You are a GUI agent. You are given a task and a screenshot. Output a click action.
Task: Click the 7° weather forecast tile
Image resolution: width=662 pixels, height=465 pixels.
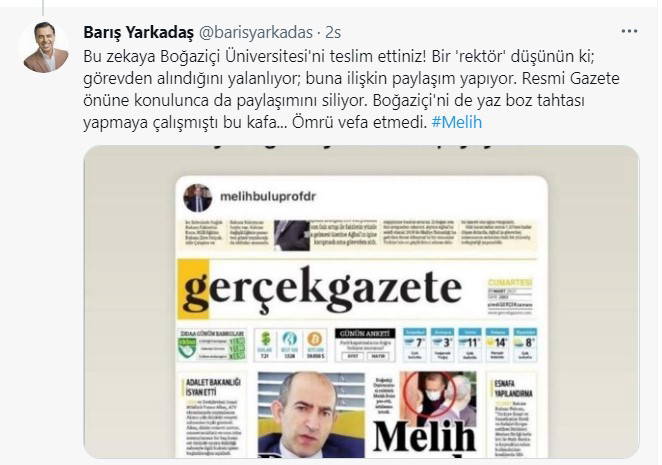[415, 345]
